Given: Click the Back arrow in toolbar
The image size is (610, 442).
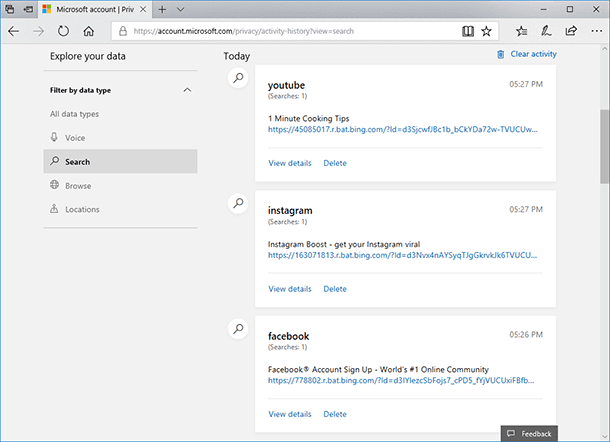Looking at the screenshot, I should pos(14,31).
